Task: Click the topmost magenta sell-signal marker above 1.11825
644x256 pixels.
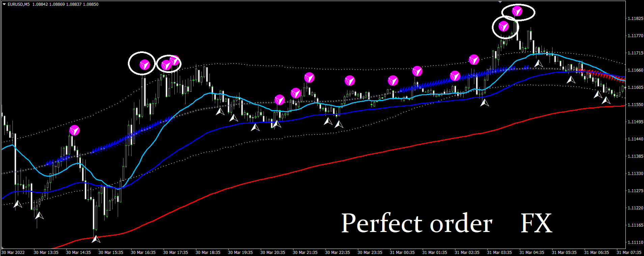Action: (x=517, y=11)
